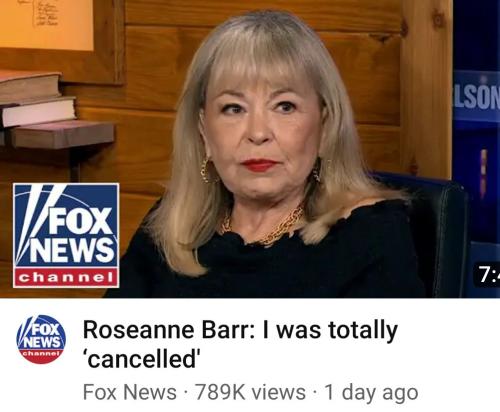
Task: Click the Fox News channel logo overlay in thumbnail
Action: click(66, 235)
